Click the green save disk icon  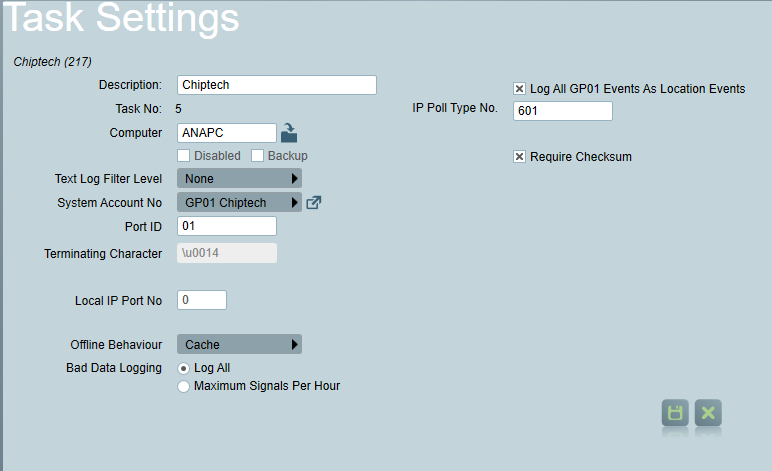675,413
